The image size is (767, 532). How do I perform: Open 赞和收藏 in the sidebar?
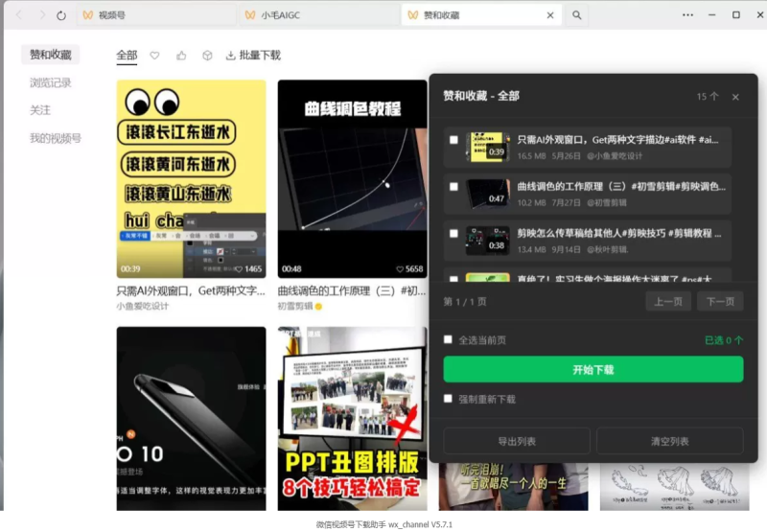51,55
